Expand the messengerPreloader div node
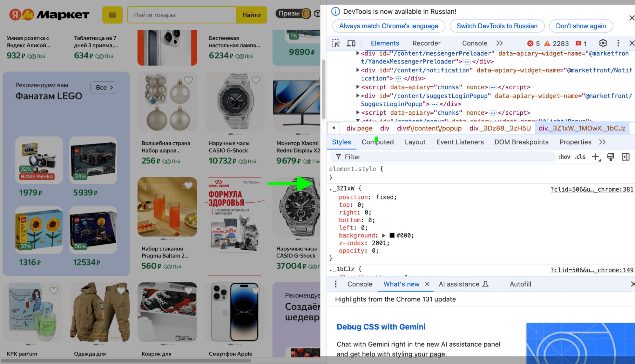Image resolution: width=635 pixels, height=364 pixels. (x=358, y=53)
